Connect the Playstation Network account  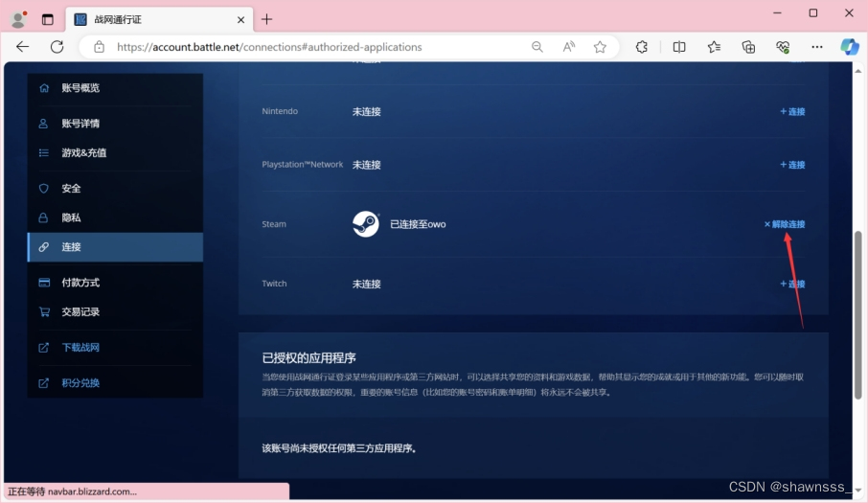[792, 165]
